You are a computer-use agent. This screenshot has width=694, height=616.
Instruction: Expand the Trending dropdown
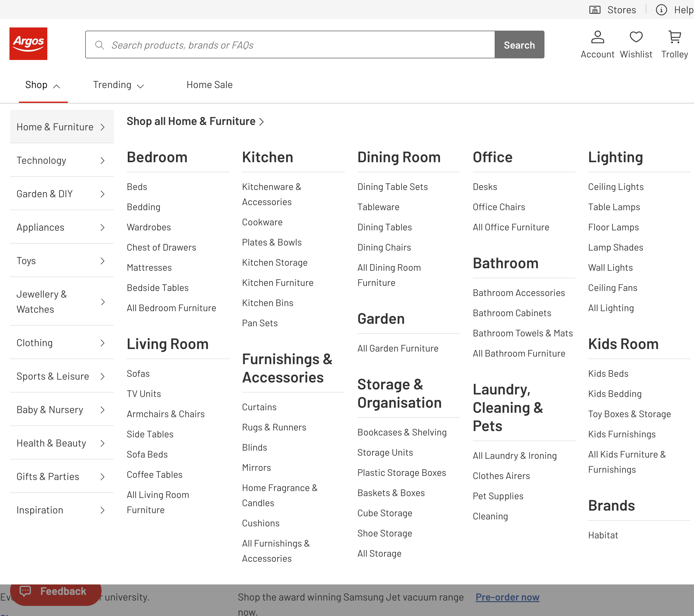click(141, 86)
